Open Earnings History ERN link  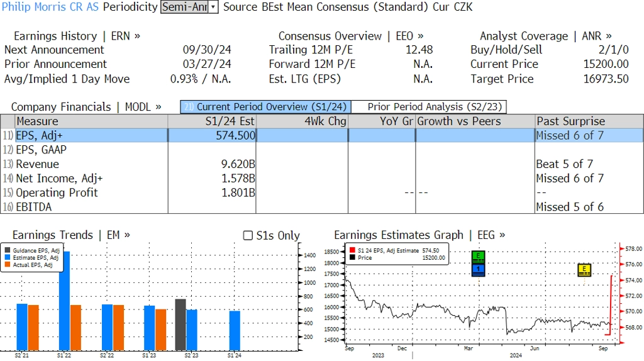coord(77,36)
